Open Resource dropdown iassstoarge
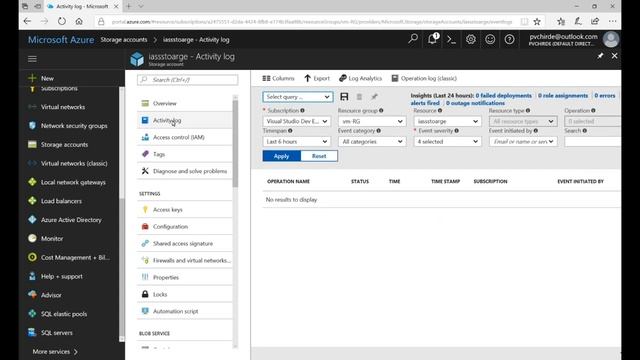 tap(448, 121)
